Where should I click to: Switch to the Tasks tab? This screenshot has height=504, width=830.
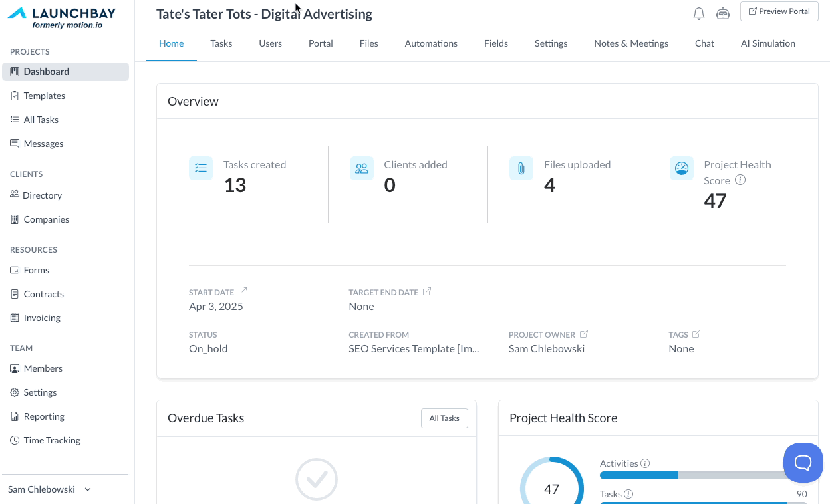[x=221, y=43]
